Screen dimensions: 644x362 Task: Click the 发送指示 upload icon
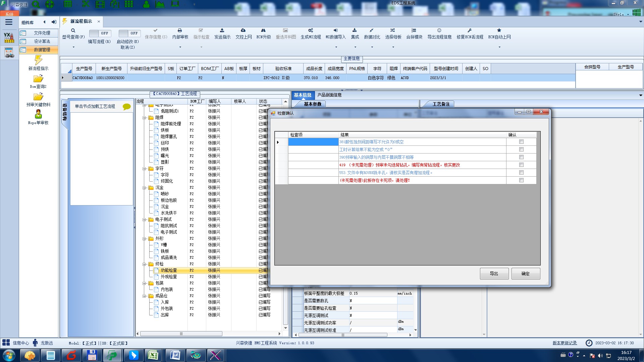(222, 31)
